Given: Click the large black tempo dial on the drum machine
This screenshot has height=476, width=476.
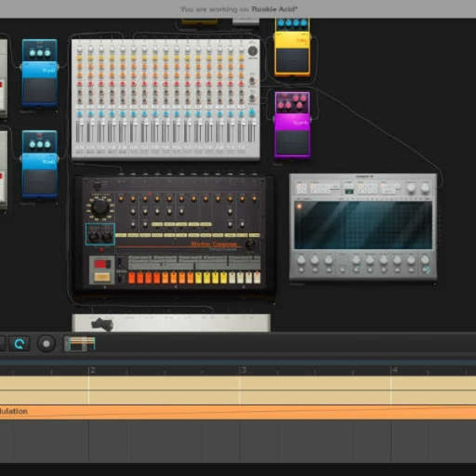Looking at the screenshot, I should (x=100, y=208).
